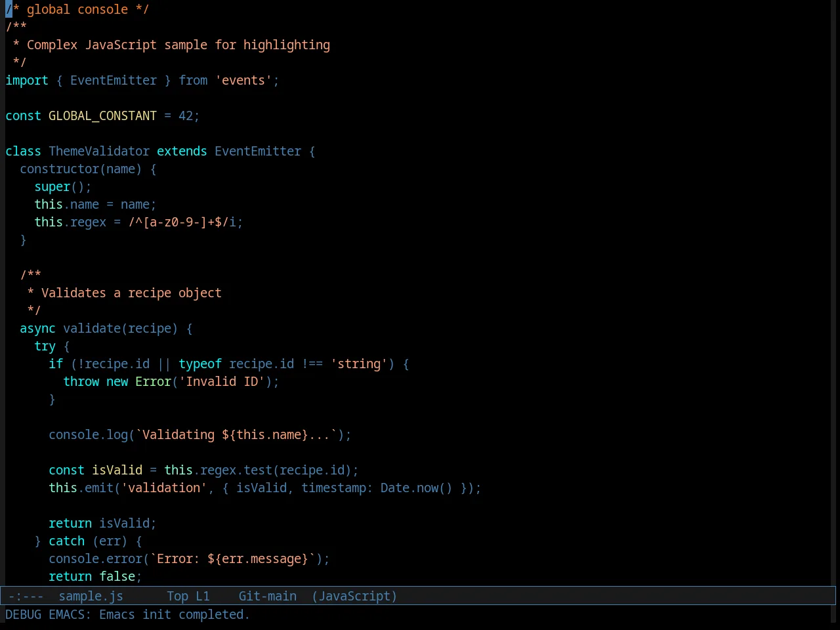Click the 'events' string literal

[x=243, y=80]
